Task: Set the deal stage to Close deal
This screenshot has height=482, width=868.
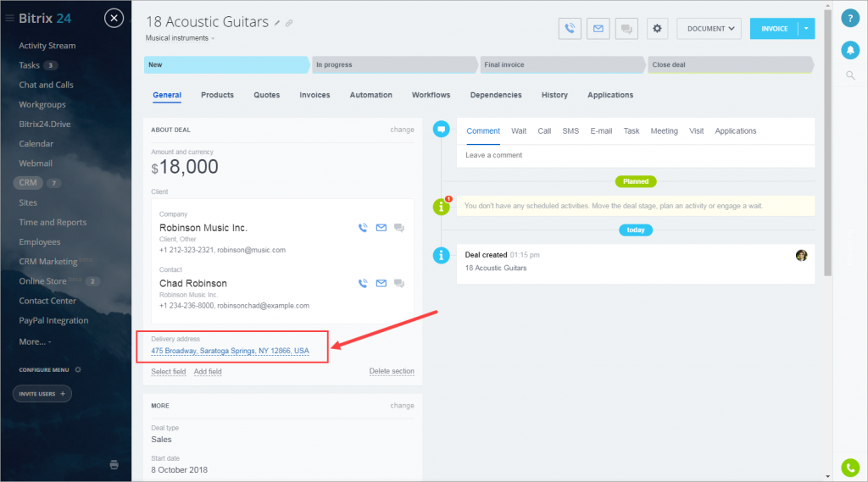Action: click(x=730, y=64)
